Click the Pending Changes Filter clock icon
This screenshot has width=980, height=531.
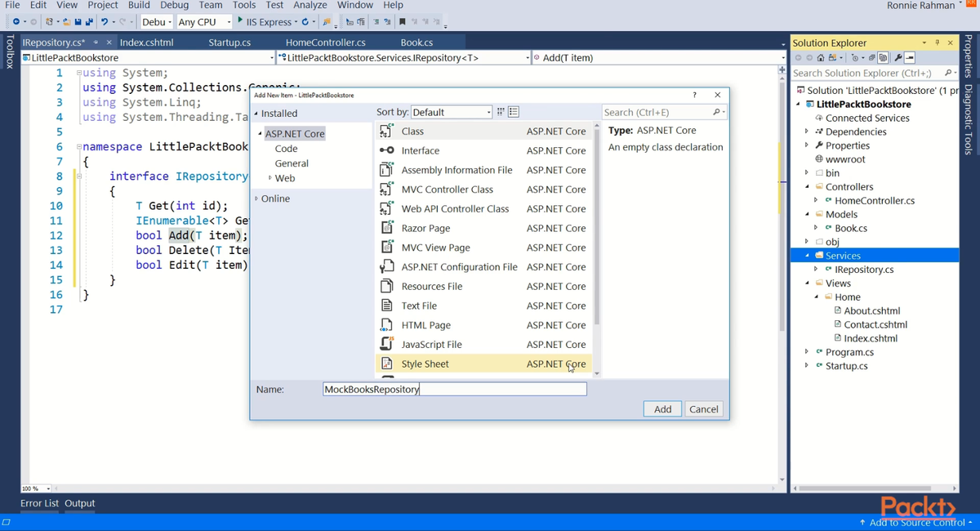click(x=855, y=58)
